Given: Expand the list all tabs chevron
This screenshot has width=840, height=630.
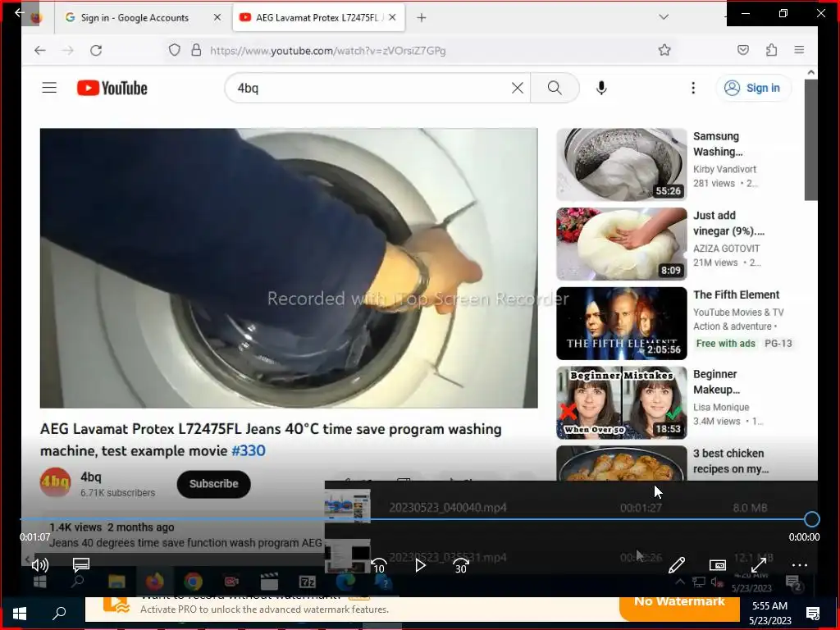Looking at the screenshot, I should pyautogui.click(x=663, y=17).
